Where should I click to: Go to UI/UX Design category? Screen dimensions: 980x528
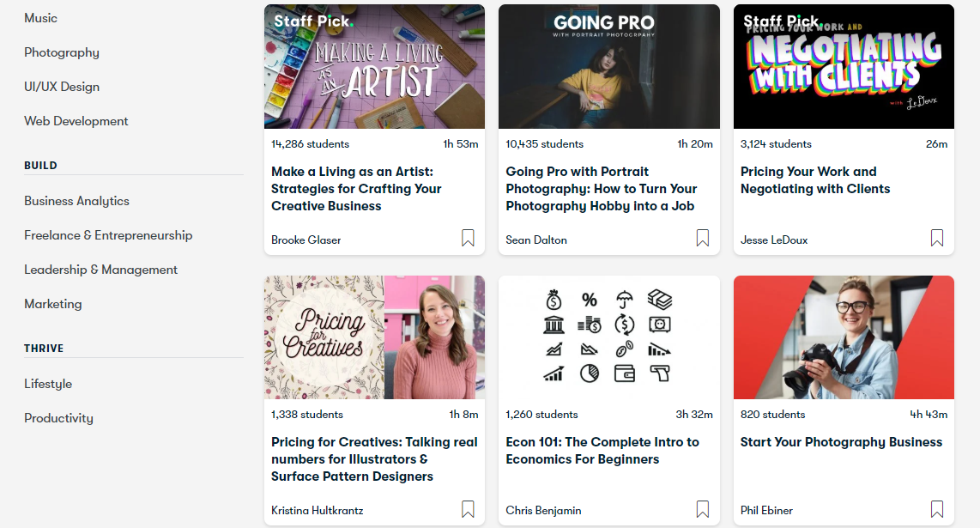pos(62,87)
